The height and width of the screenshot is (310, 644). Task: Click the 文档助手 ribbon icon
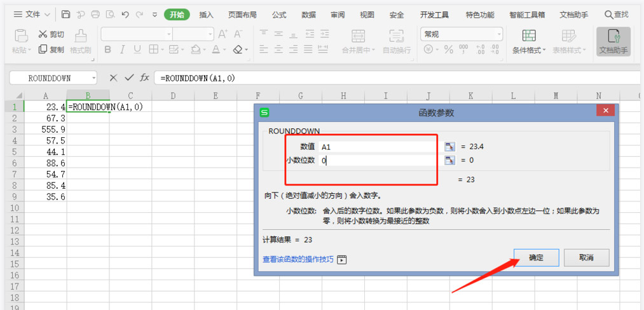click(613, 41)
